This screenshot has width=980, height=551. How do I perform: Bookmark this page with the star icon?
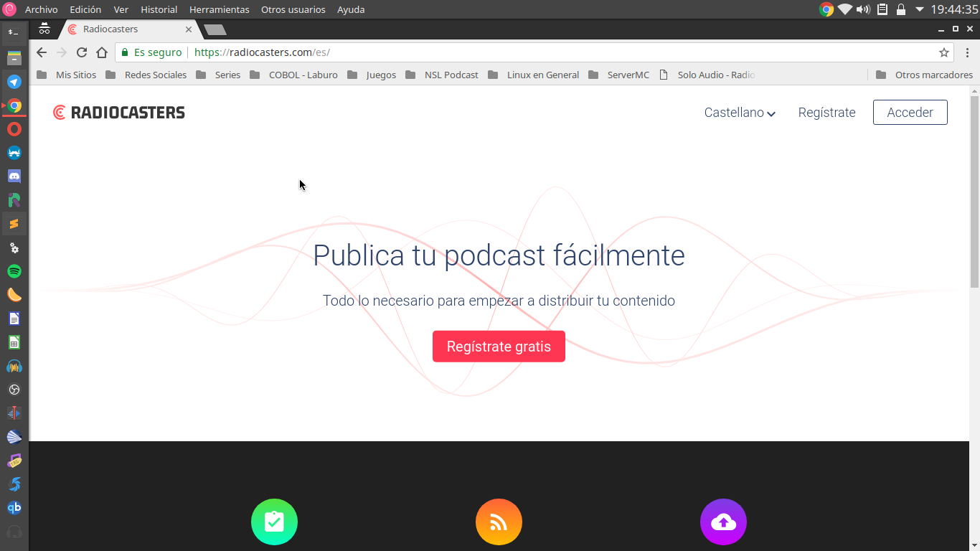pos(944,52)
